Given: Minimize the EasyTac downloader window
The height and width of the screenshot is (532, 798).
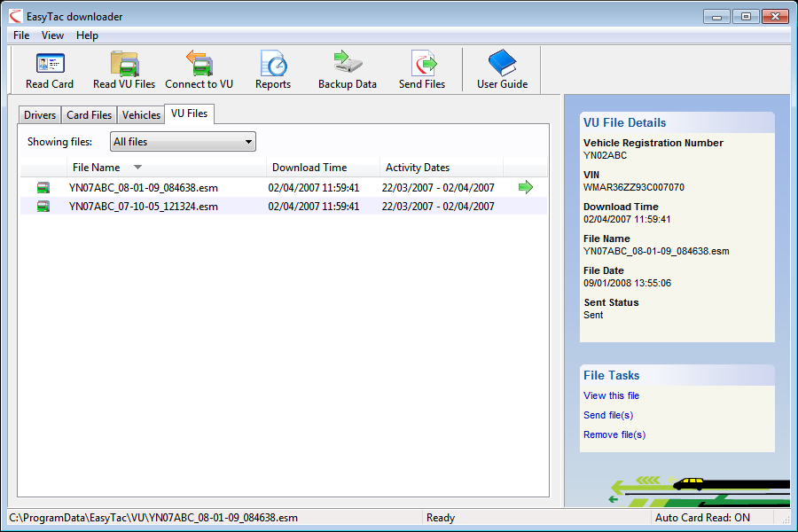Looking at the screenshot, I should [x=716, y=17].
